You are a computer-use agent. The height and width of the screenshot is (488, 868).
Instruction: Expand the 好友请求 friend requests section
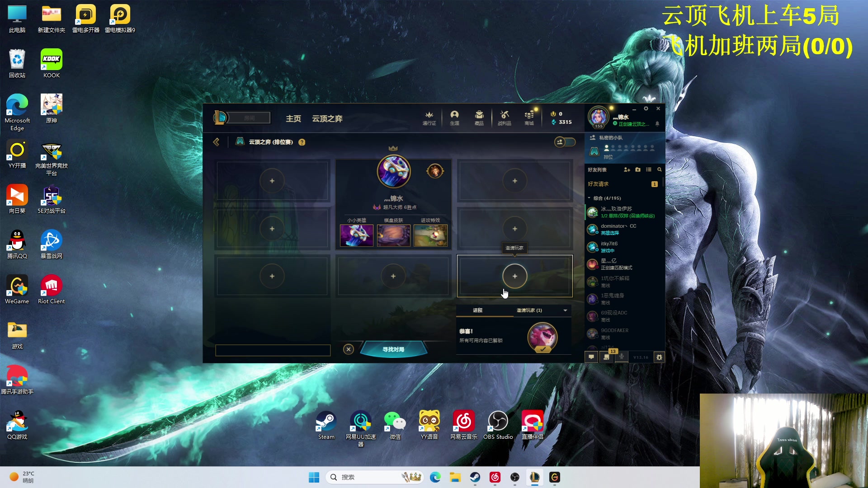click(598, 184)
